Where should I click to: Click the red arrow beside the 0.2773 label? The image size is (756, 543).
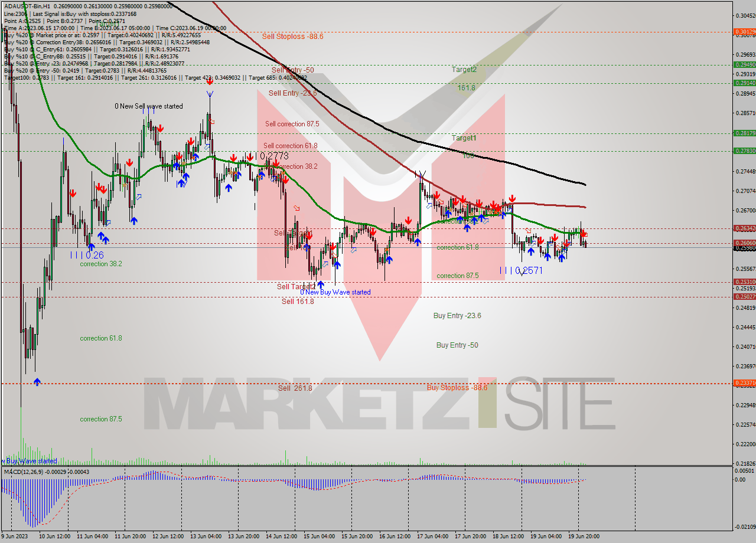point(249,157)
